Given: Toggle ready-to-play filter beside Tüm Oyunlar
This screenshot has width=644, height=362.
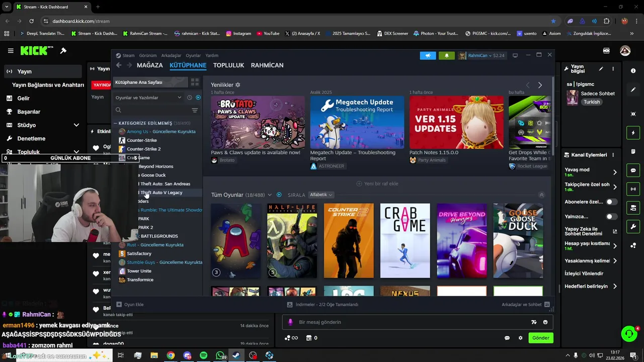Looking at the screenshot, I should pos(279,195).
